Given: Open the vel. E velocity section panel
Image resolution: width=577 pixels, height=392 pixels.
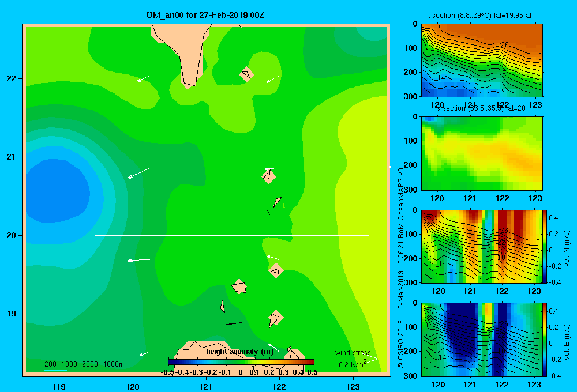Looking at the screenshot, I should pos(482,340).
